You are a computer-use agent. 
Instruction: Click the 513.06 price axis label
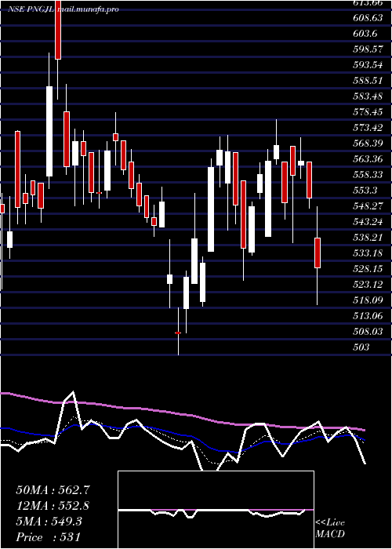pyautogui.click(x=368, y=316)
